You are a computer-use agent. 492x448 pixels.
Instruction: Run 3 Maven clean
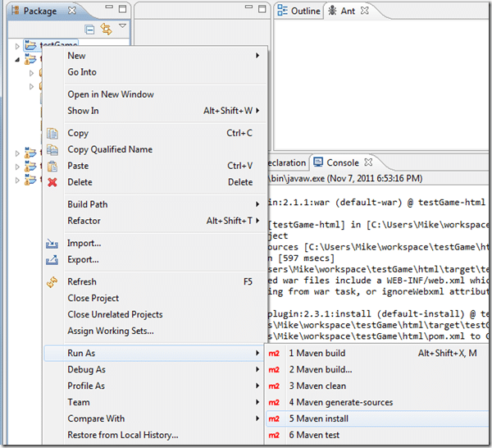coord(378,386)
